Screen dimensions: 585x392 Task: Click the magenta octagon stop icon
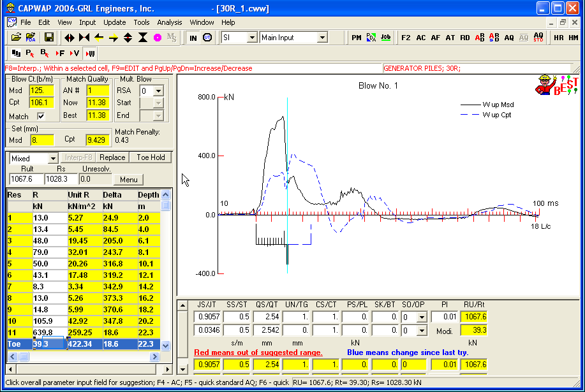pyautogui.click(x=158, y=38)
